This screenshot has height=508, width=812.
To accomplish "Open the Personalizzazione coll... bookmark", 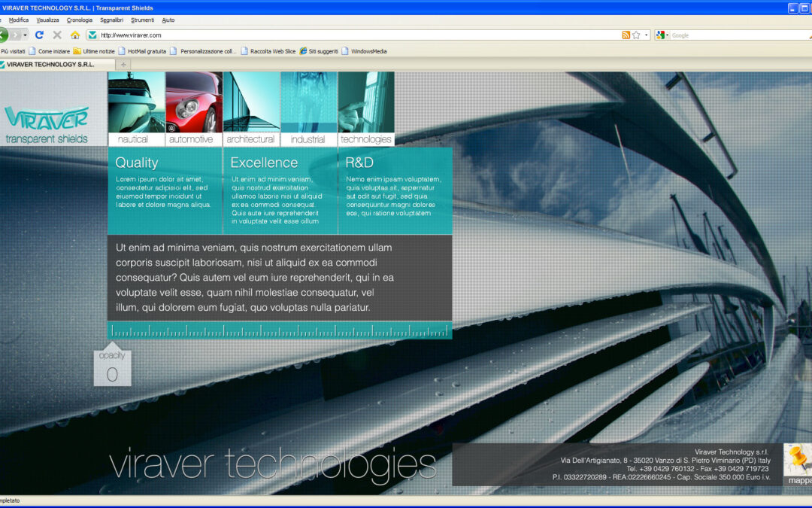I will pyautogui.click(x=203, y=51).
